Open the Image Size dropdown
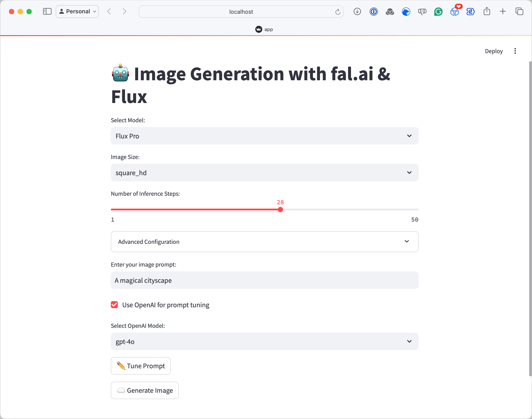The image size is (532, 419). (264, 173)
